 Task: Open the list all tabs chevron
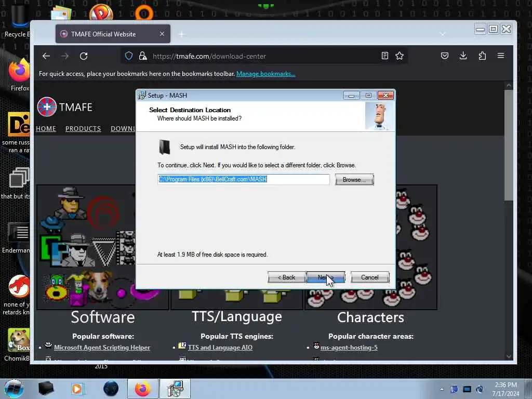click(x=443, y=34)
